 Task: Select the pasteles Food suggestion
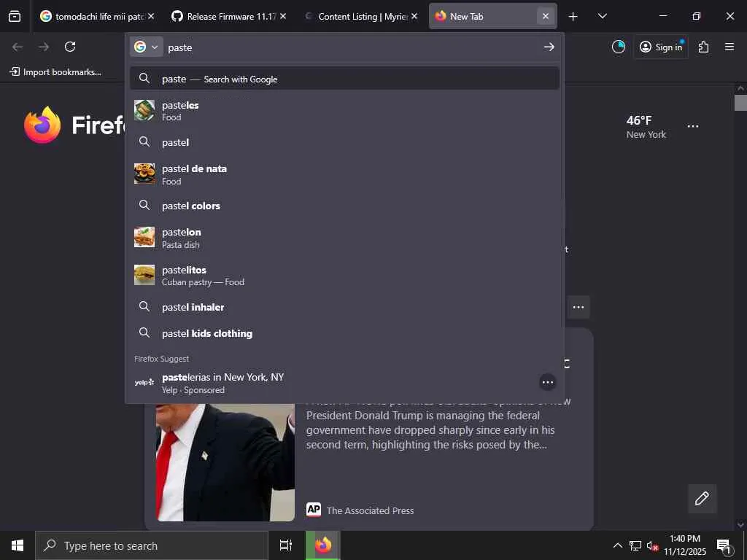344,111
